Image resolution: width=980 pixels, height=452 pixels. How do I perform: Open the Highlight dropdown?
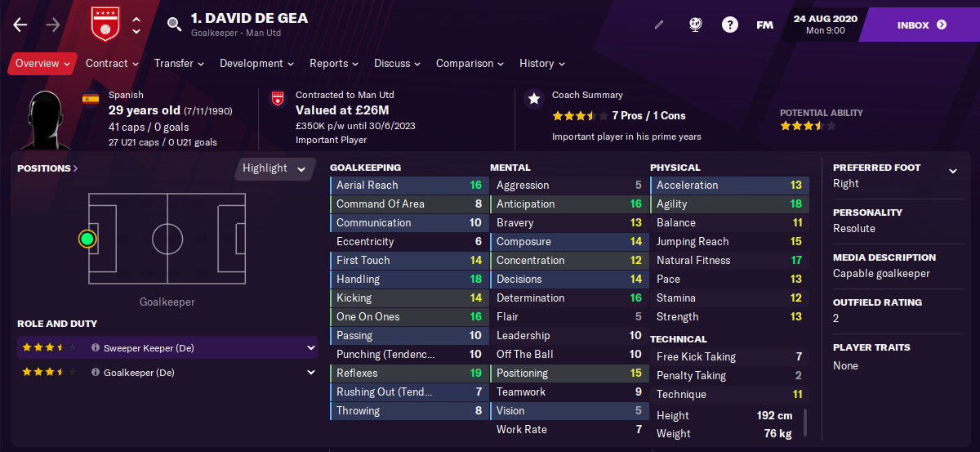tap(274, 168)
